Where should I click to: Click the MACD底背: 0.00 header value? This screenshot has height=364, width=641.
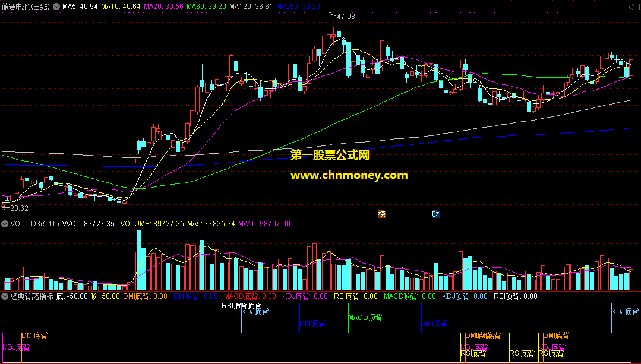pos(250,296)
